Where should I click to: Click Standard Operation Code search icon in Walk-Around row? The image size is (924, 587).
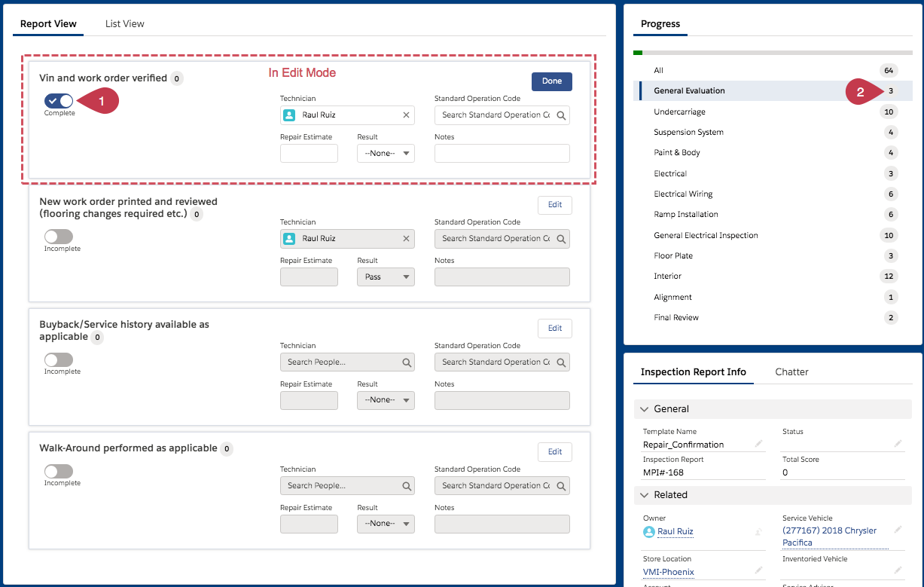point(561,486)
